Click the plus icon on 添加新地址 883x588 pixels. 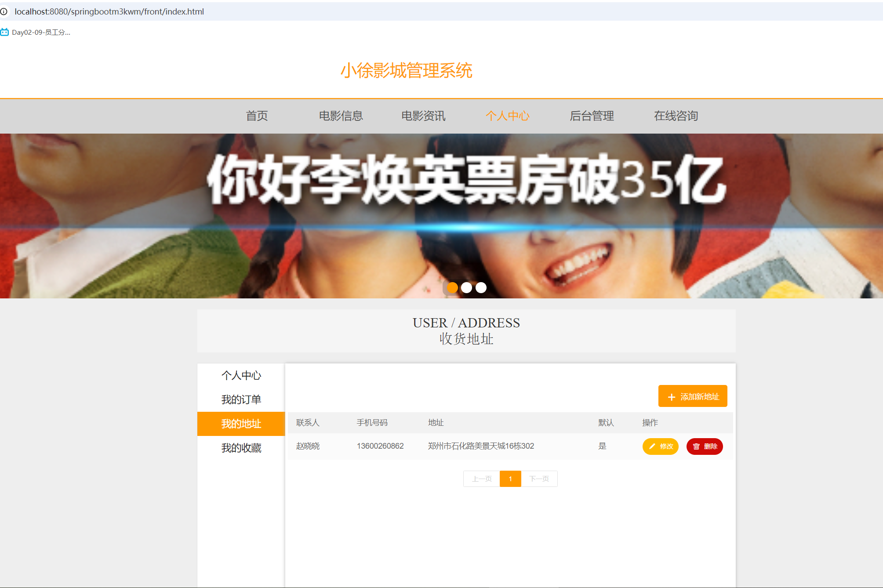tap(671, 397)
